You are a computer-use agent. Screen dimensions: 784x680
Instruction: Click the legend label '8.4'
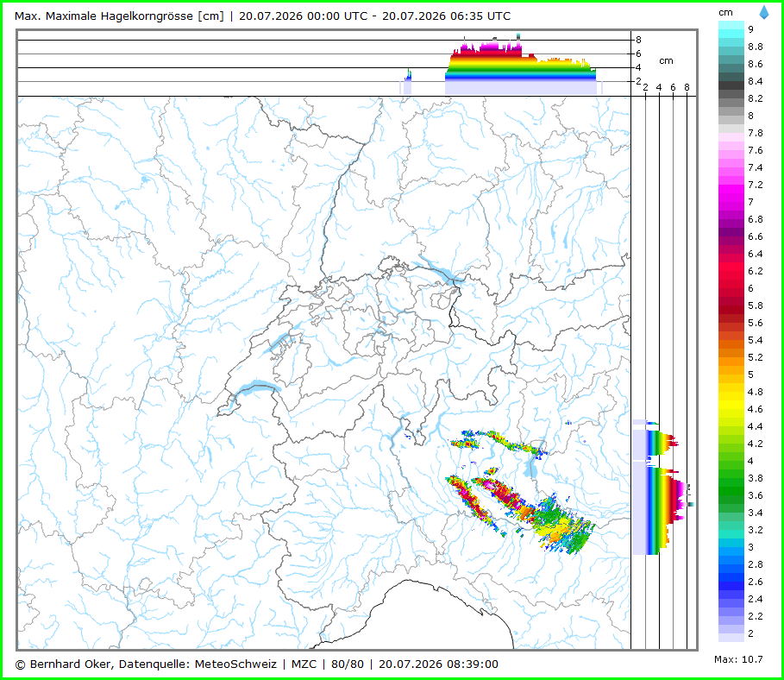click(x=756, y=81)
